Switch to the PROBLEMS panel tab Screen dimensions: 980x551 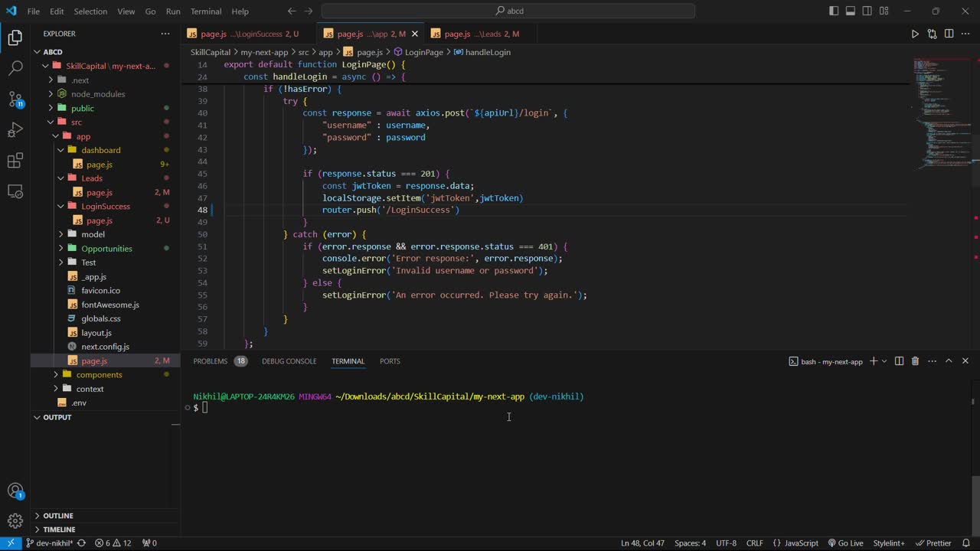[210, 361]
